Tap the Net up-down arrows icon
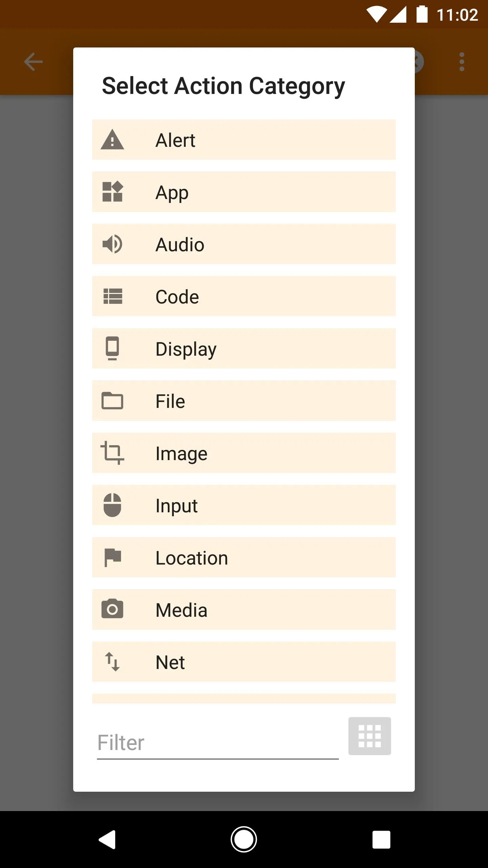The image size is (488, 868). (x=112, y=662)
